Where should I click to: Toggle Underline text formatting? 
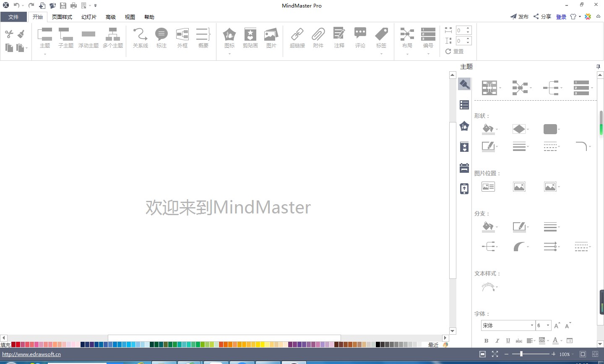tap(508, 341)
